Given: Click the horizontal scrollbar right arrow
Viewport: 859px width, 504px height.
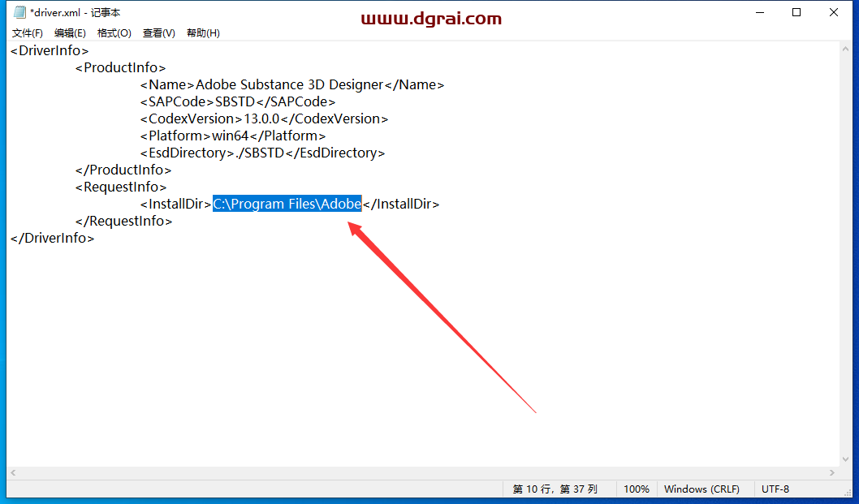Looking at the screenshot, I should tap(832, 472).
